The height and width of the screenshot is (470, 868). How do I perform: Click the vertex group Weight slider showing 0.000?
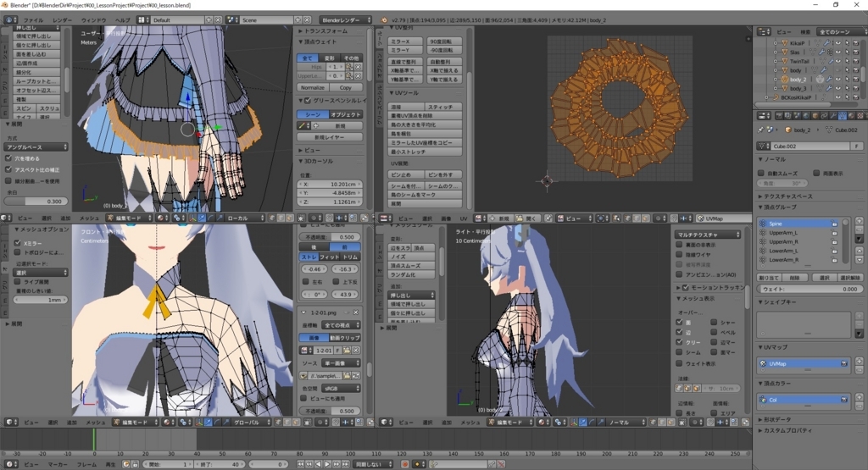pos(810,289)
